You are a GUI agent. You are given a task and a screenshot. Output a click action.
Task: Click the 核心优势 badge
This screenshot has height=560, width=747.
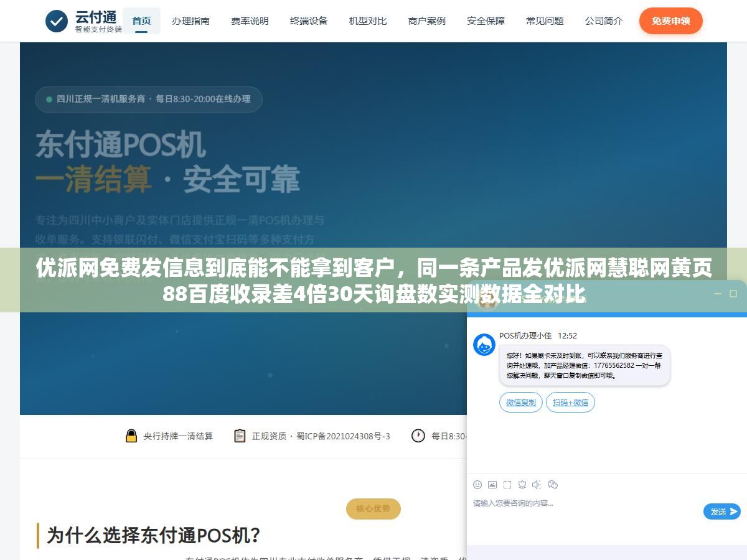point(374,509)
